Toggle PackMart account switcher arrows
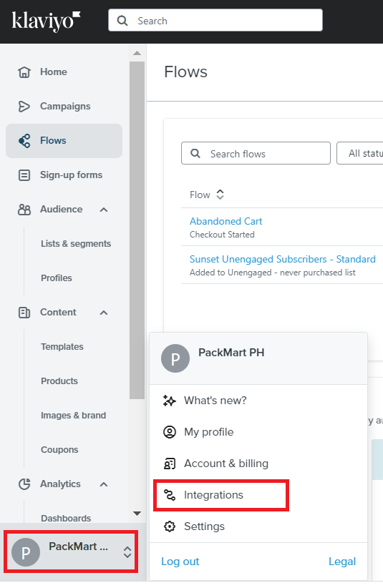Image resolution: width=383 pixels, height=588 pixels. (x=127, y=552)
